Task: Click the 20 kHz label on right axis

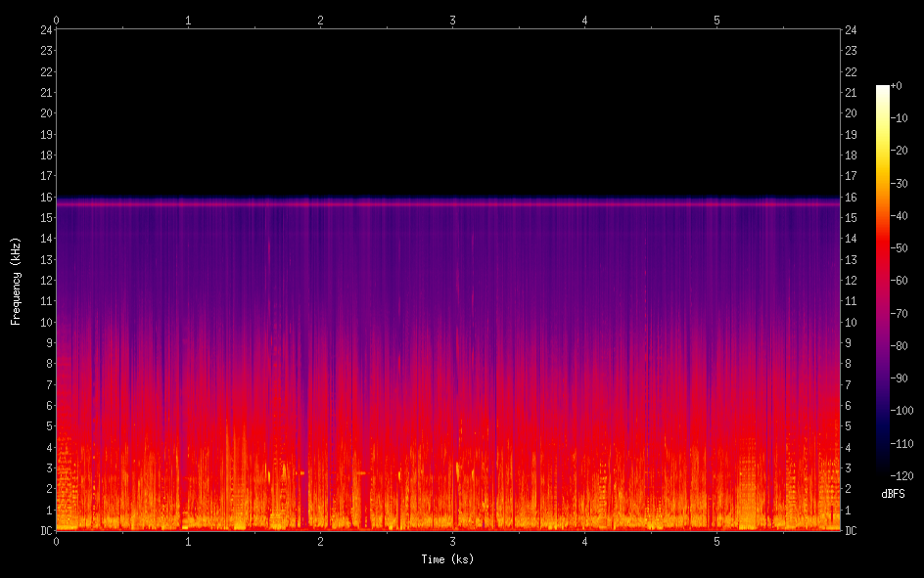Action: (x=851, y=113)
